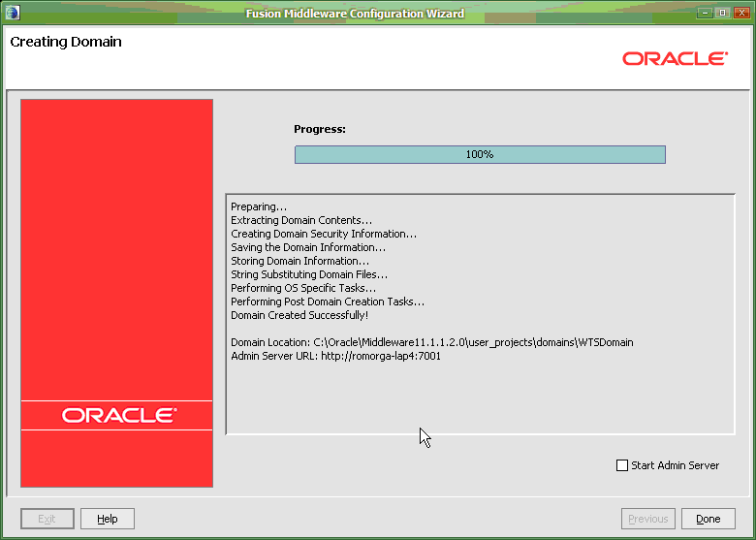The width and height of the screenshot is (756, 540).
Task: Click the greyed-out Previous button
Action: click(648, 519)
